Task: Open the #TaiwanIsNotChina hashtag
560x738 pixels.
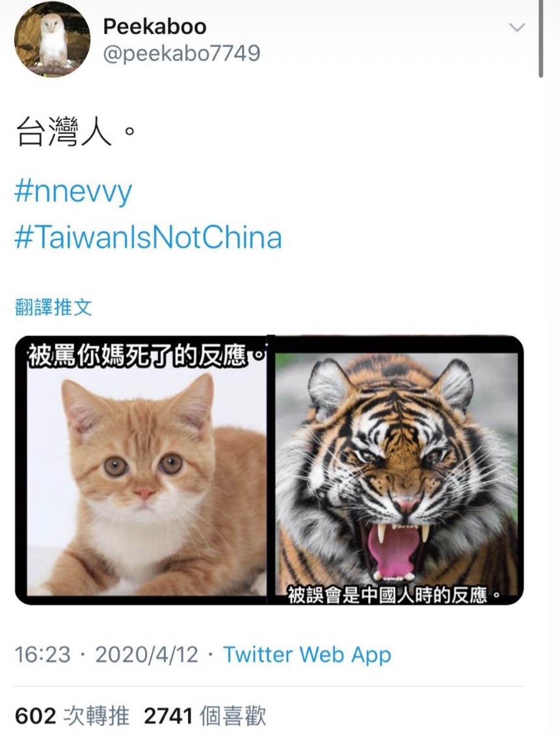Action: click(148, 237)
